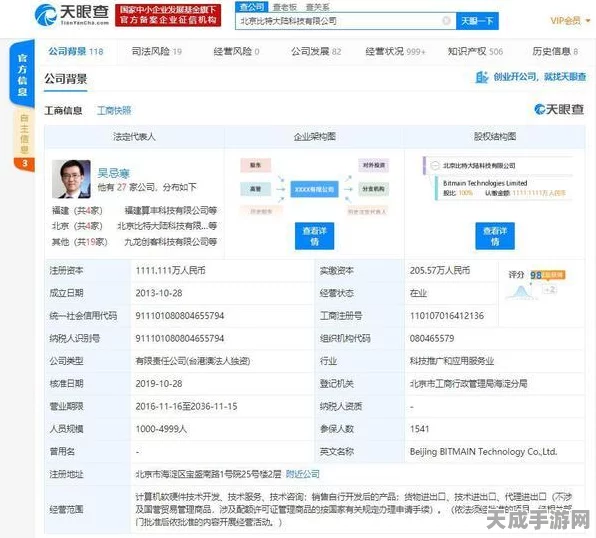The width and height of the screenshot is (596, 538).
Task: Open the VIP会员 dropdown arrow
Action: point(588,21)
